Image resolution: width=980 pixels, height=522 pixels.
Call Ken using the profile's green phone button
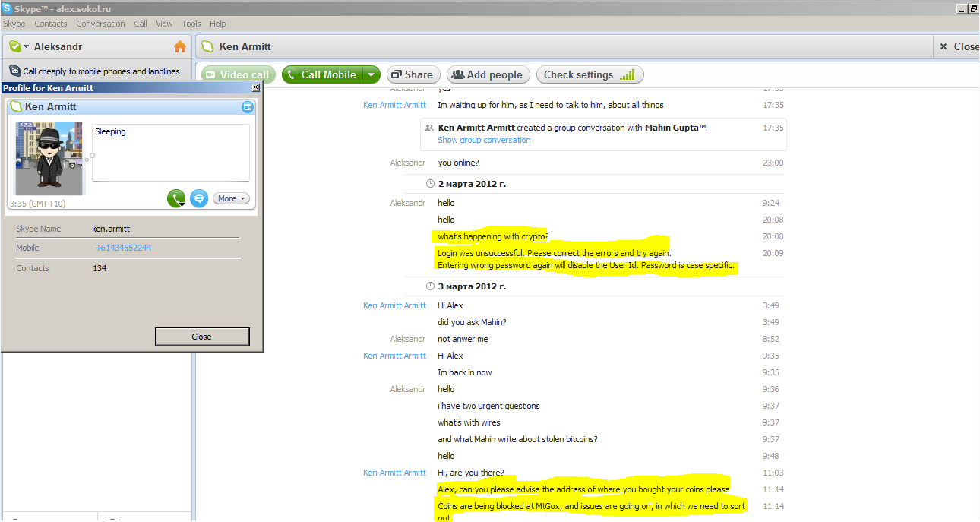coord(176,198)
